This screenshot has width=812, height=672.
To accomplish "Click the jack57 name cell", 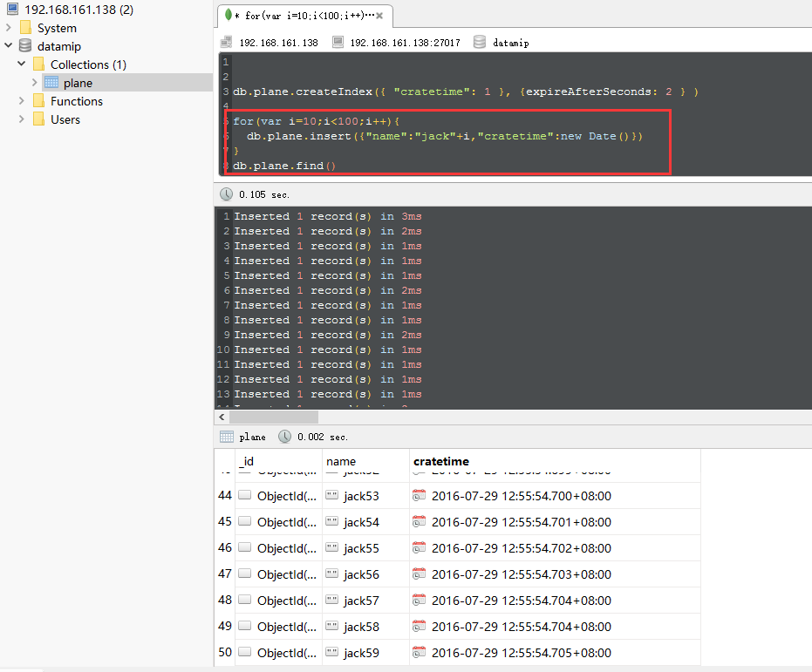I will 365,600.
